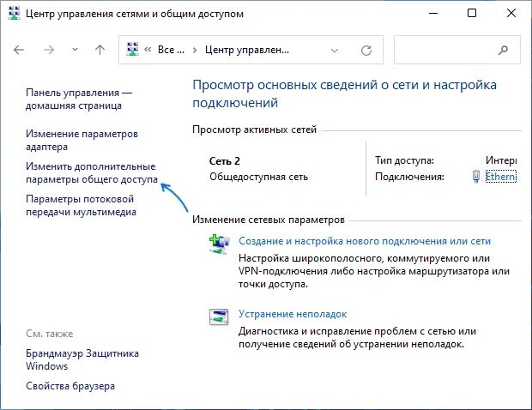This screenshot has height=410, width=532.
Task: Open the recent locations dropdown arrow
Action: (75, 51)
